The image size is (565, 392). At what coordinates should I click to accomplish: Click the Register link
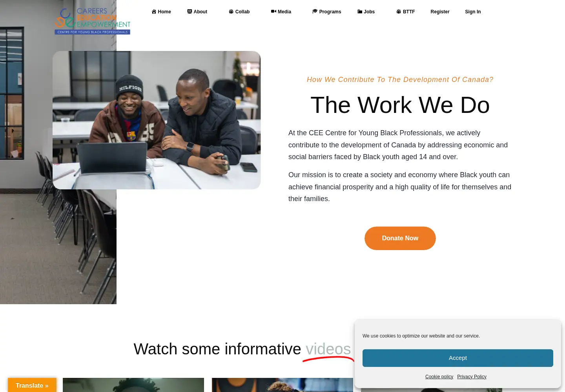pyautogui.click(x=440, y=12)
